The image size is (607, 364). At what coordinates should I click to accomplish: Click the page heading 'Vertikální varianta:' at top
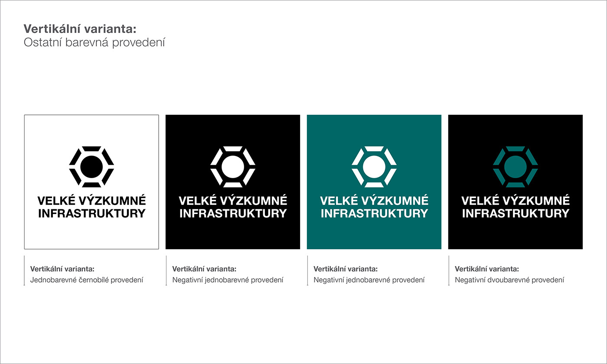pyautogui.click(x=80, y=29)
